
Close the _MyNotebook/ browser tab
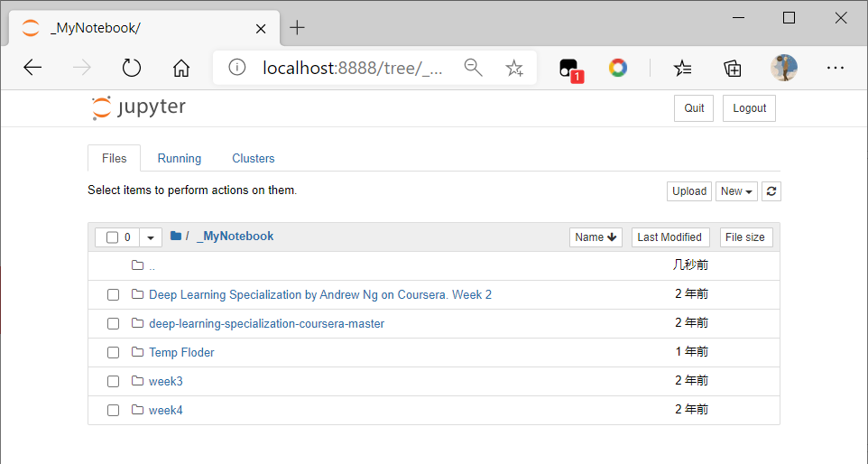(261, 28)
